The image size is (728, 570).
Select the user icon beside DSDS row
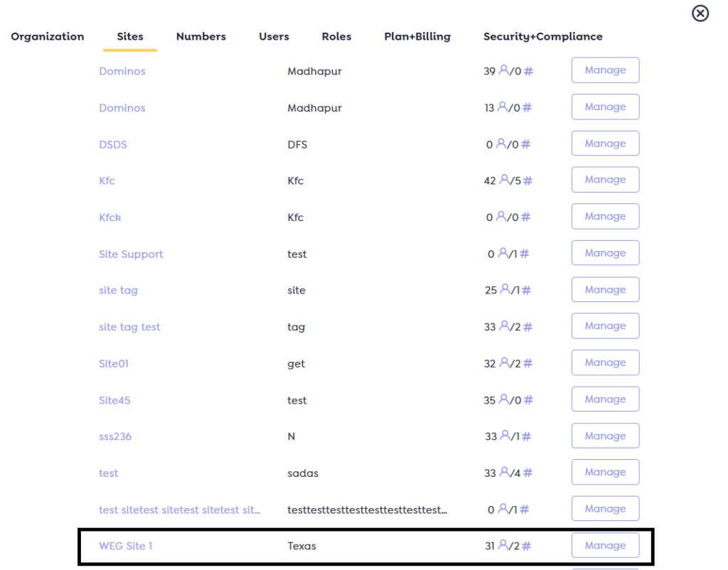point(501,144)
